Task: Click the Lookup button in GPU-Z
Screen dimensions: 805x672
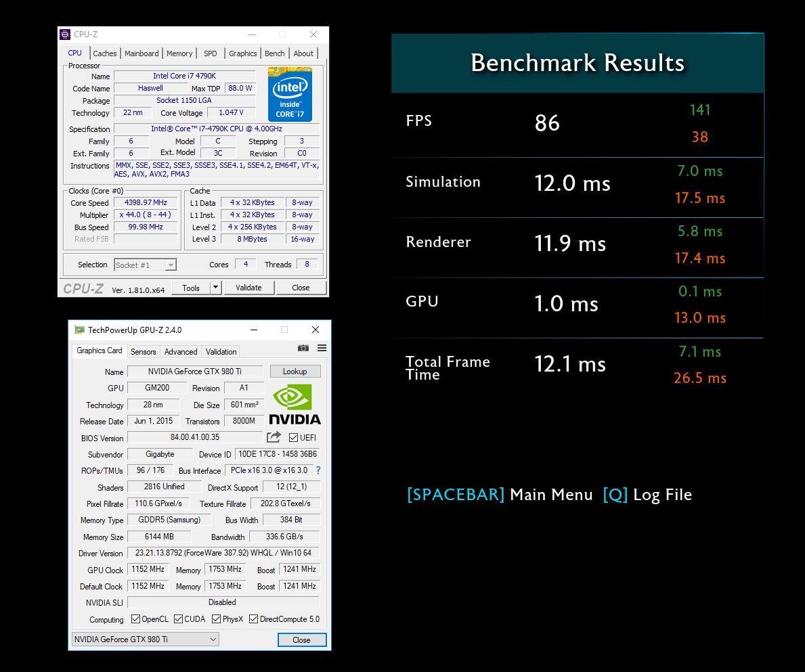Action: (295, 372)
